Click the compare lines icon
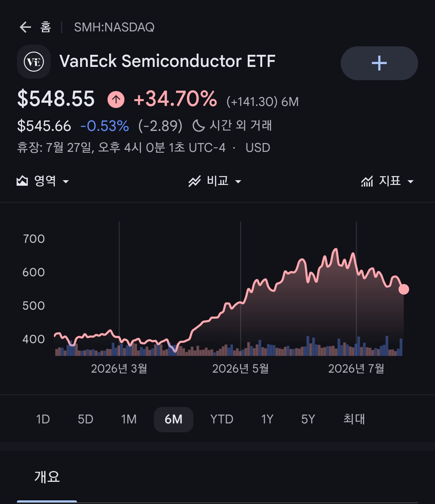The width and height of the screenshot is (435, 504). click(195, 181)
